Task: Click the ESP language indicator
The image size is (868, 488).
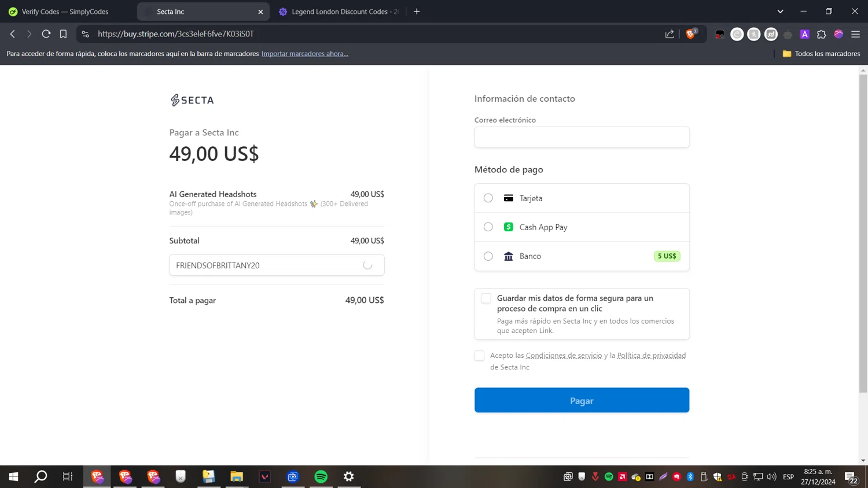Action: pos(788,476)
